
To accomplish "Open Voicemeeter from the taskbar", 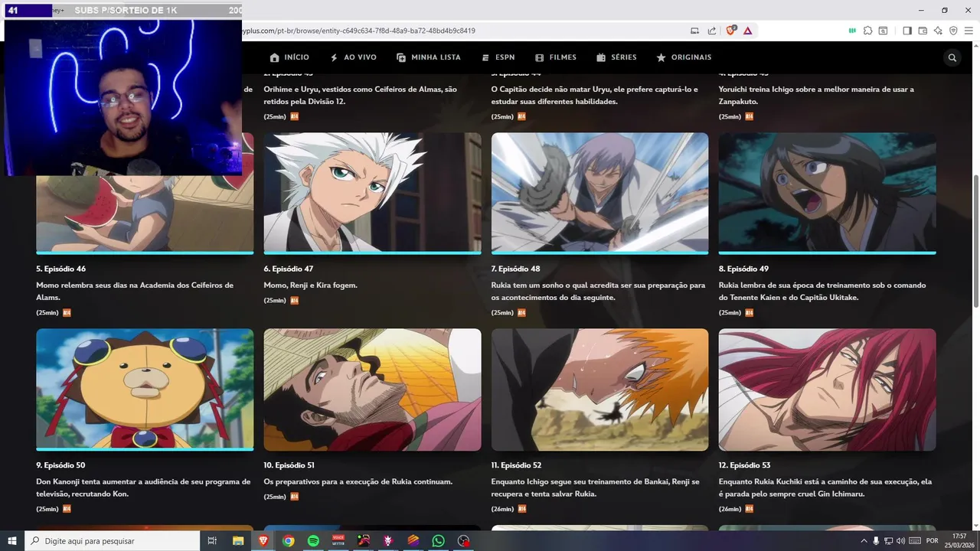I will [338, 541].
